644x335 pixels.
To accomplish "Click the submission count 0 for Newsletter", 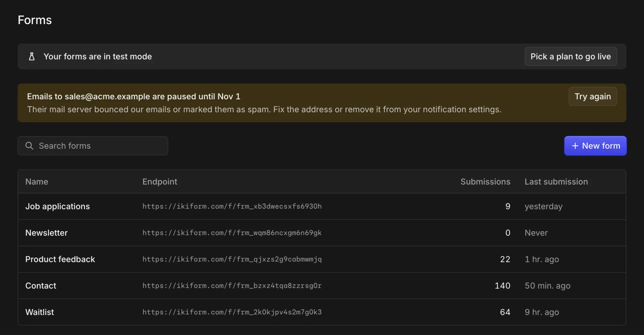I will pos(508,233).
